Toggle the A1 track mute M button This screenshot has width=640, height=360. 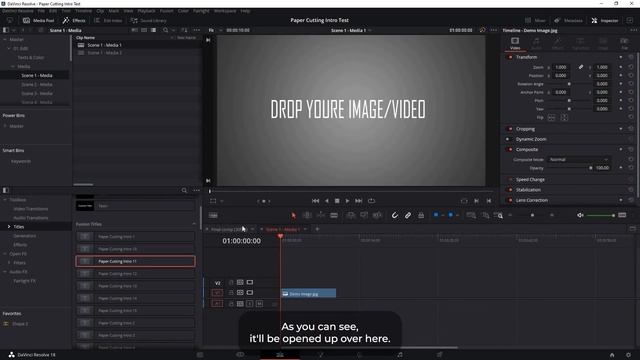[259, 304]
